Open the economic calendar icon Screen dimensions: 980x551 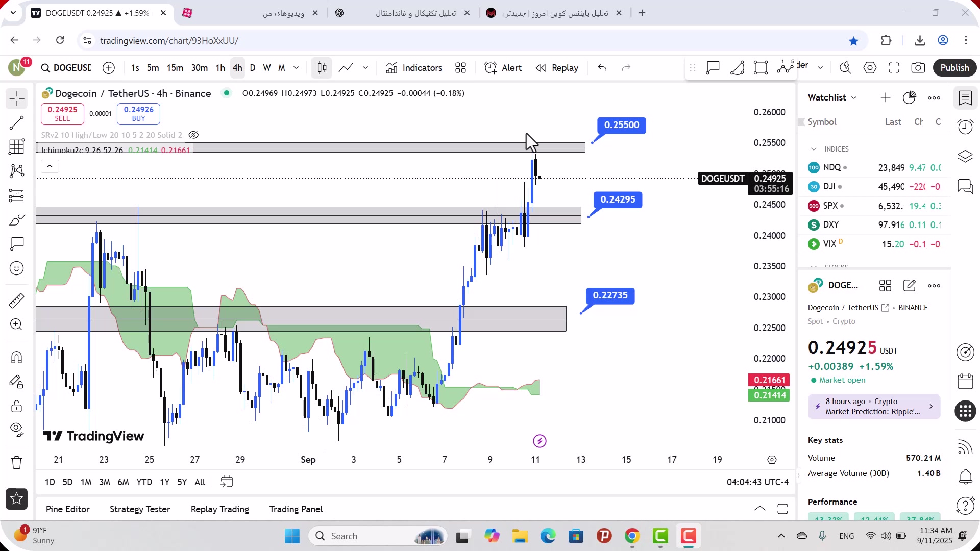(965, 382)
